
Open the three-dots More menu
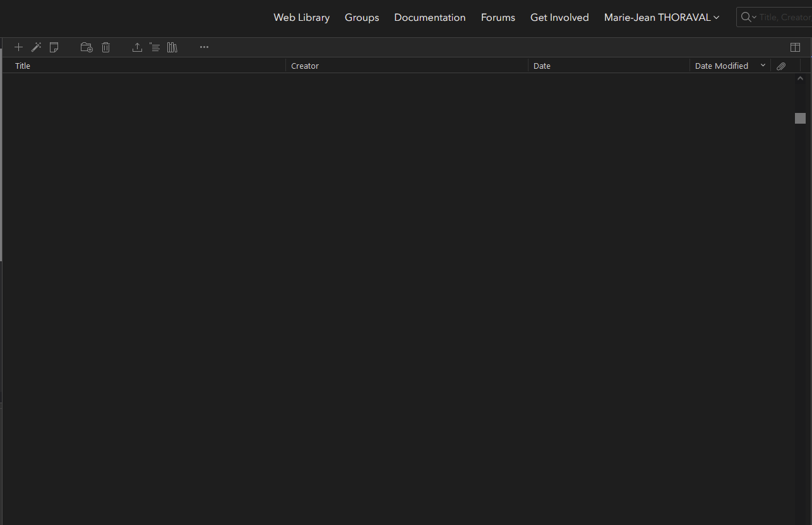tap(204, 47)
